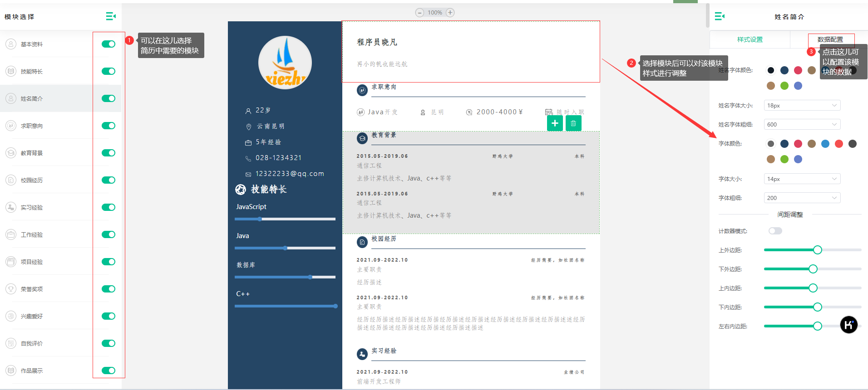Image resolution: width=868 pixels, height=390 pixels.
Task: Zoom in the resume with the plus icon
Action: pyautogui.click(x=450, y=13)
